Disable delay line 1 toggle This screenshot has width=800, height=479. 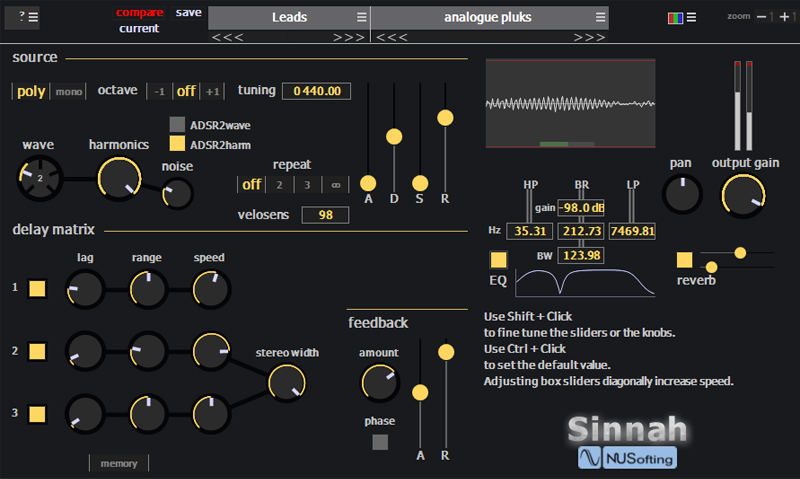tap(37, 289)
